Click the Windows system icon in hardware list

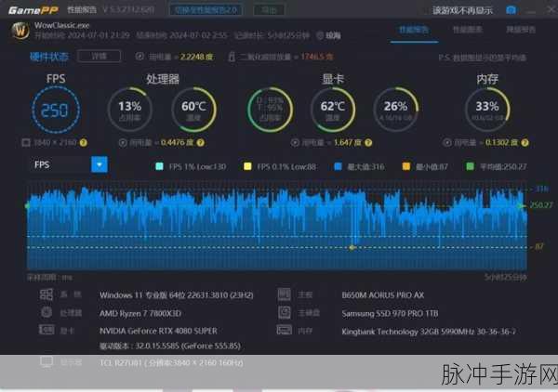pyautogui.click(x=46, y=294)
